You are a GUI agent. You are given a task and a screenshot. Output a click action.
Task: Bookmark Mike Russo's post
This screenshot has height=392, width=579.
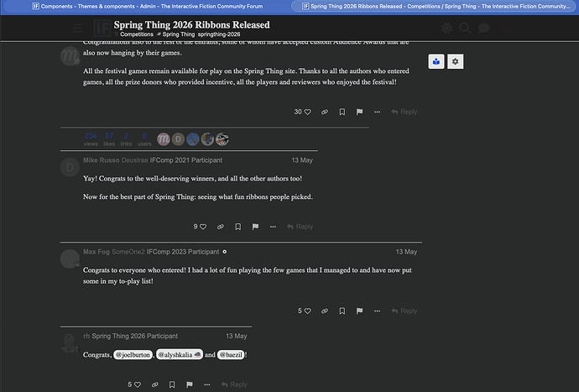click(x=238, y=227)
